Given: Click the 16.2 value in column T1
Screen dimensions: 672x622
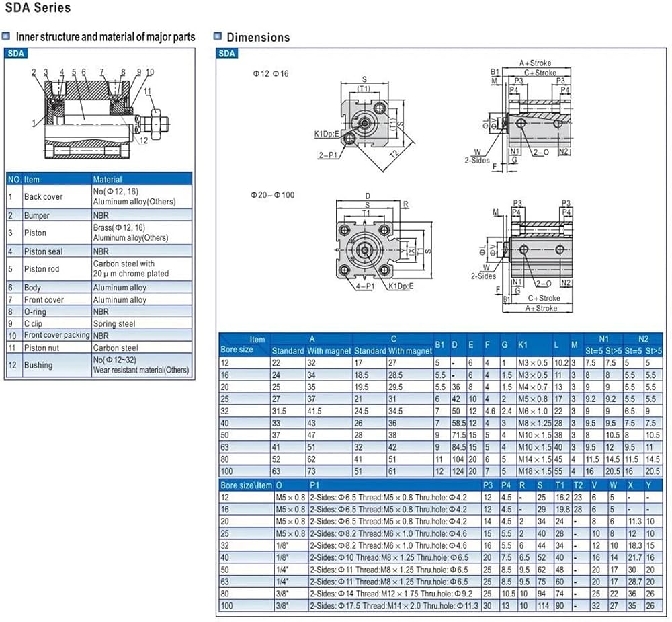Looking at the screenshot, I should [x=562, y=498].
